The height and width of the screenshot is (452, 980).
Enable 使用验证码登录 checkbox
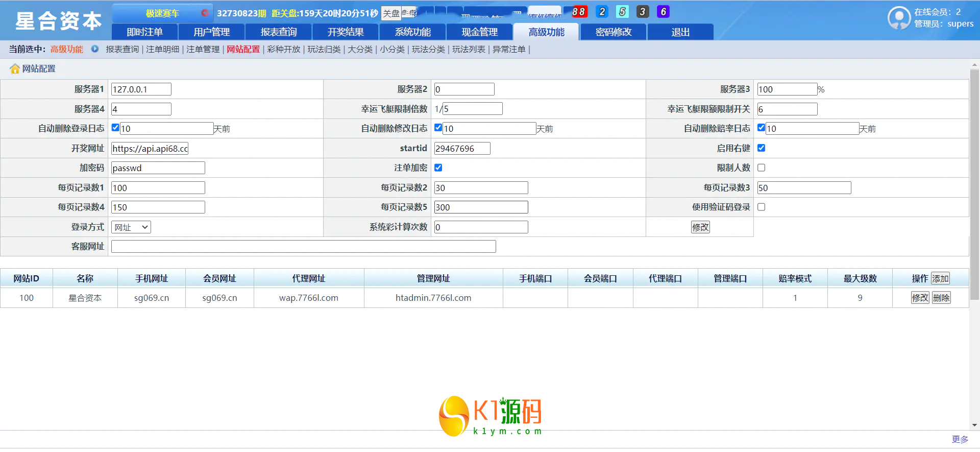pos(761,207)
